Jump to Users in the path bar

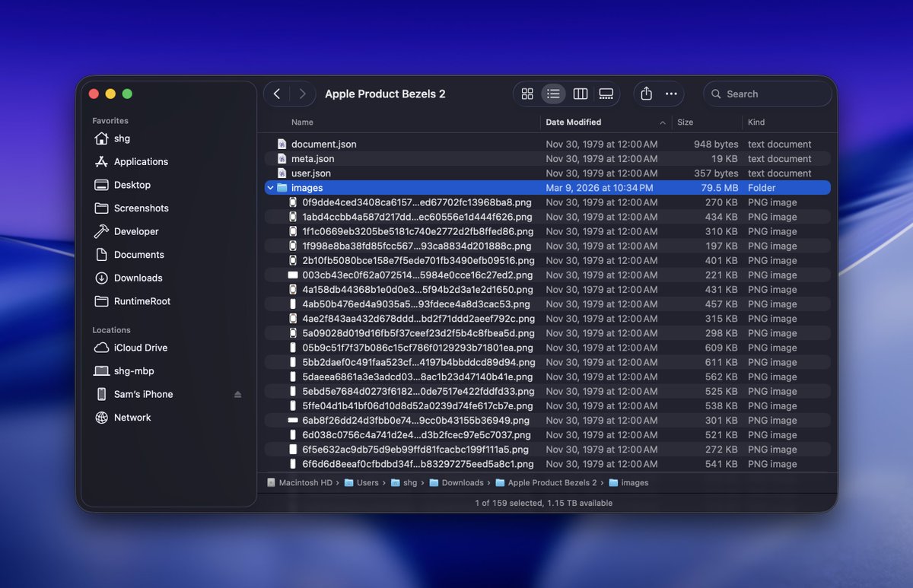pos(361,482)
